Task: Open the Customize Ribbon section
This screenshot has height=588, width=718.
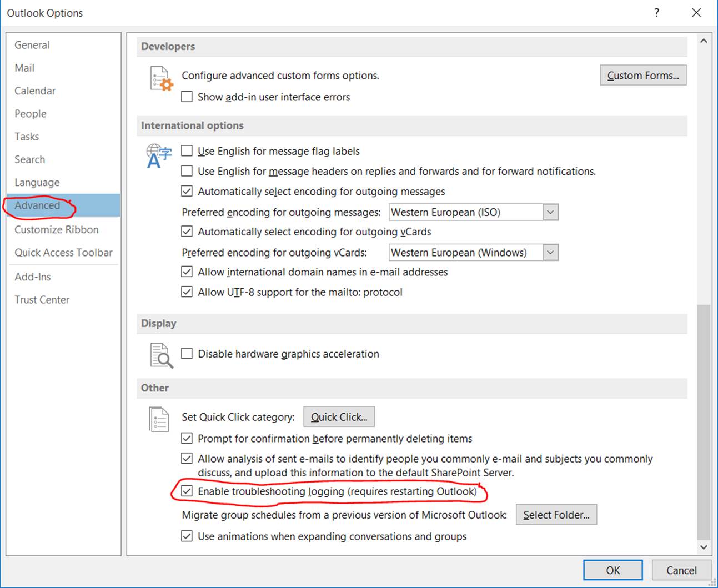Action: (56, 229)
